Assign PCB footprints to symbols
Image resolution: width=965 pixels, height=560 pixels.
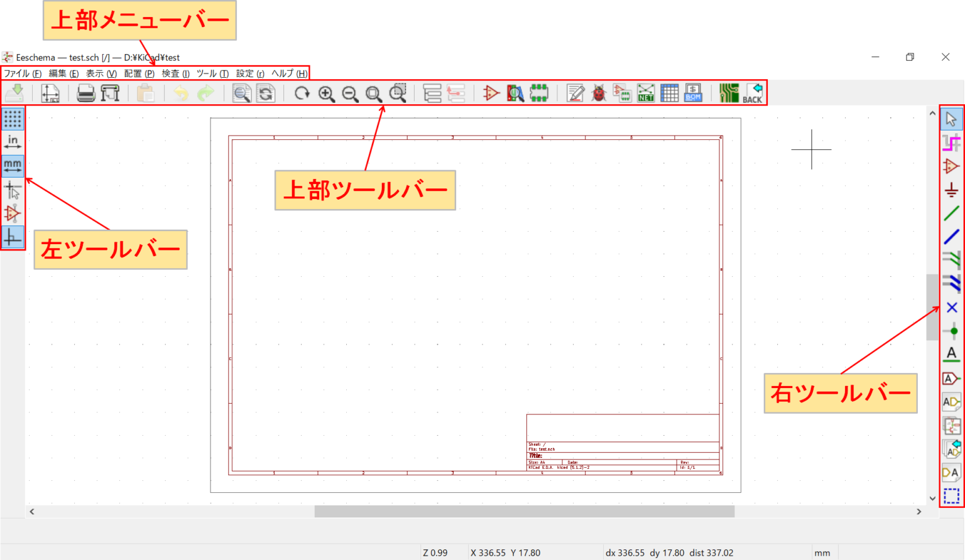(623, 93)
